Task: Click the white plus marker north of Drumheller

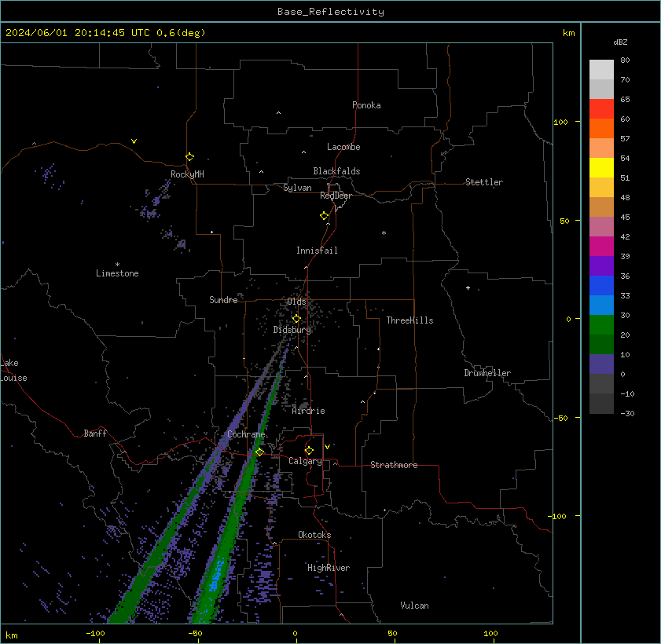Action: pyautogui.click(x=468, y=288)
